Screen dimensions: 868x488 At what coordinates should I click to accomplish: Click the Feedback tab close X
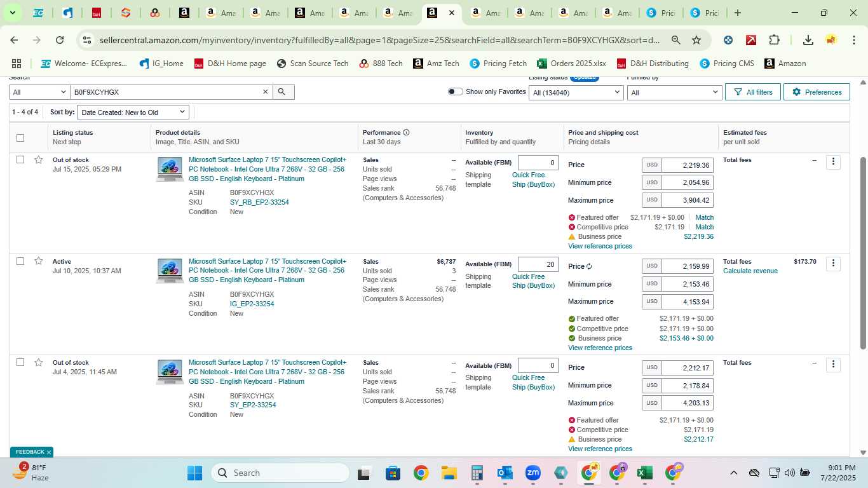click(48, 452)
